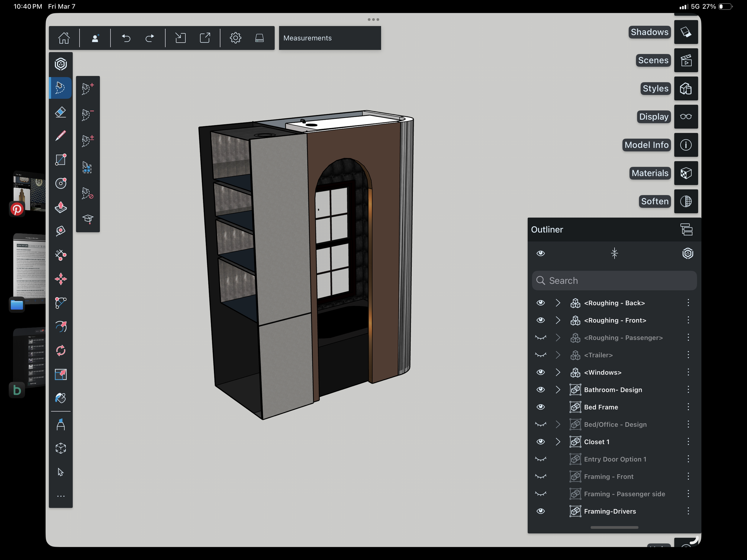
Task: Collapse all Outliner items with the arrows icon
Action: [x=614, y=253]
